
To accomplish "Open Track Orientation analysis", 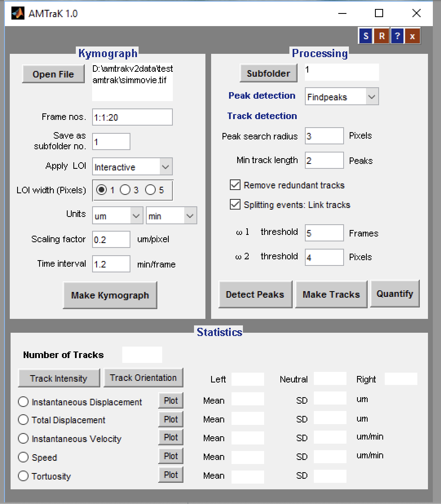I will (143, 377).
